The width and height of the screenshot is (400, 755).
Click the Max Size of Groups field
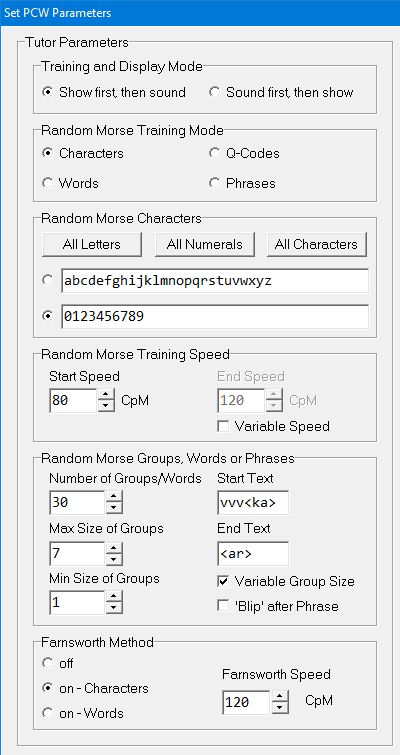pos(77,553)
